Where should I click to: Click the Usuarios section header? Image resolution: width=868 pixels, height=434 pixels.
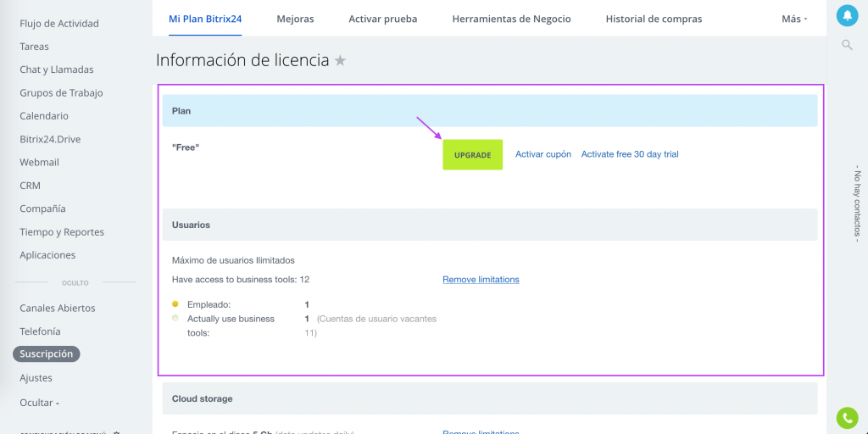(x=490, y=225)
